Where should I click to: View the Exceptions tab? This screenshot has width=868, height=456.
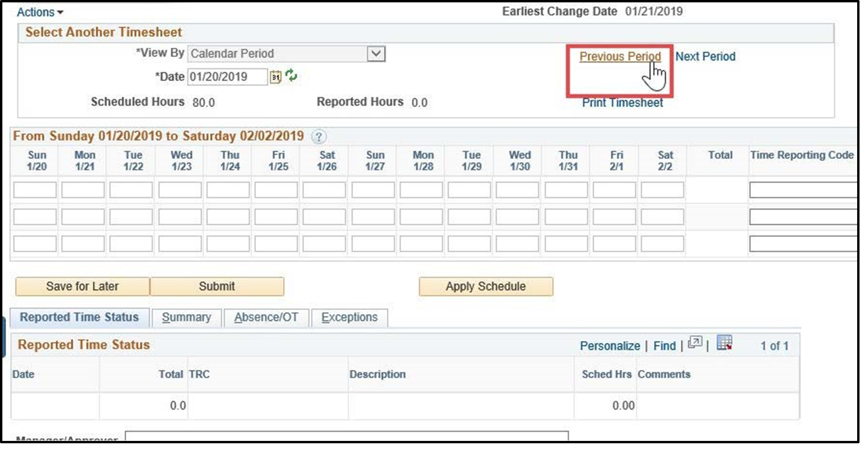pyautogui.click(x=349, y=317)
